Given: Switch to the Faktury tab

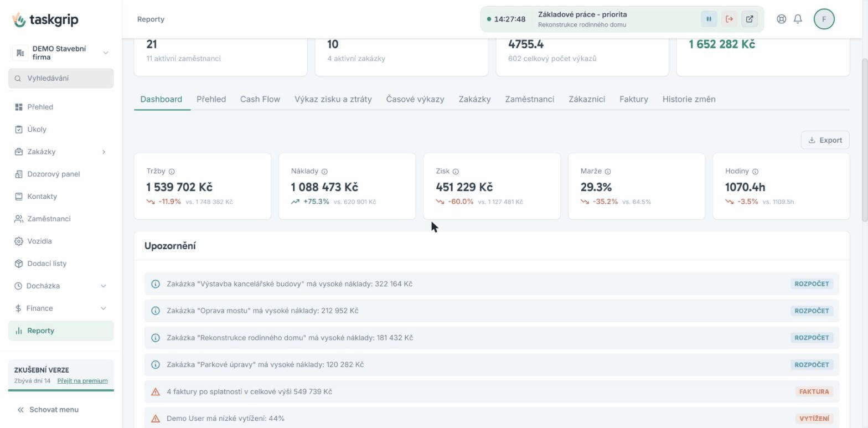Looking at the screenshot, I should pos(634,99).
